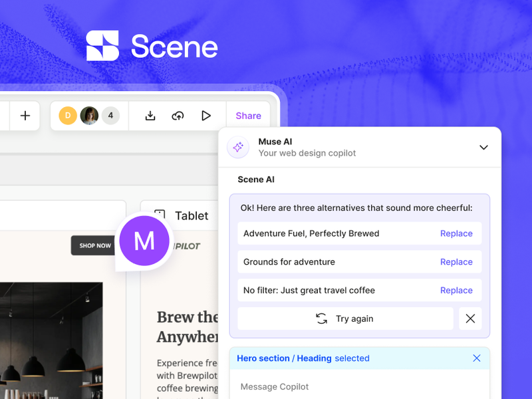This screenshot has width=532, height=399.
Task: Click the purple M collaborator badge
Action: click(144, 241)
